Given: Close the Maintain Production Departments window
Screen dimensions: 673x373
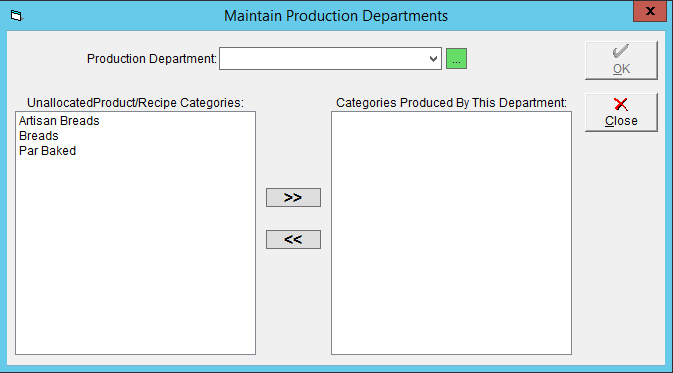Looking at the screenshot, I should (650, 11).
